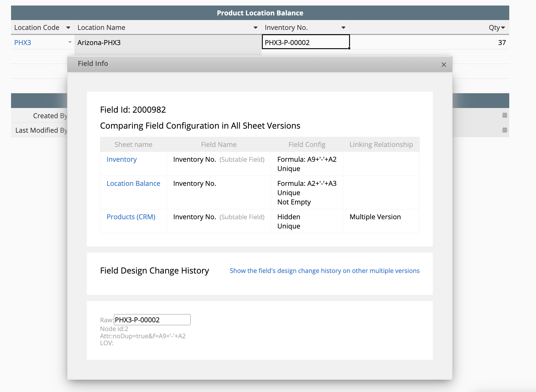Click the Field Id: 2000982 text

coord(133,110)
